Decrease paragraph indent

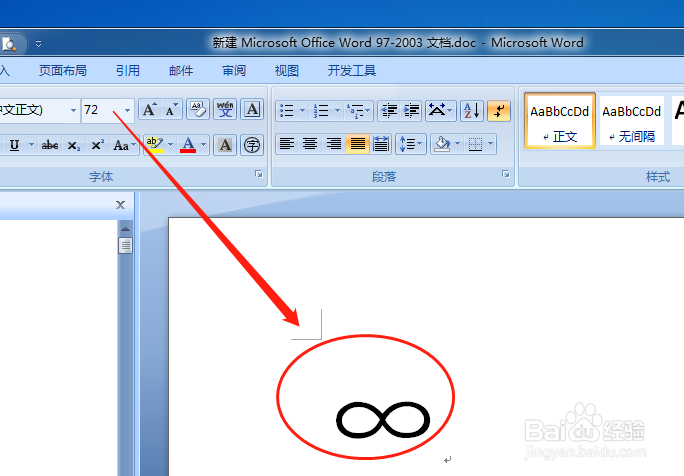click(x=389, y=110)
